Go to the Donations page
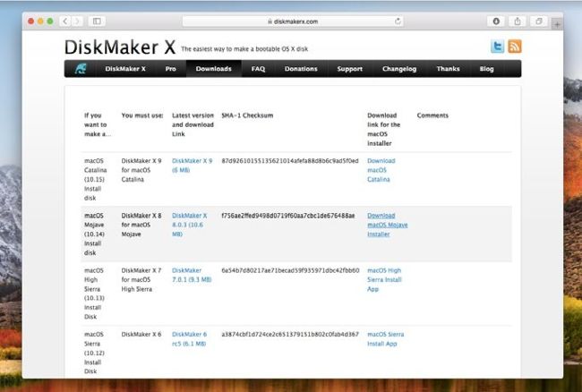 click(x=301, y=69)
